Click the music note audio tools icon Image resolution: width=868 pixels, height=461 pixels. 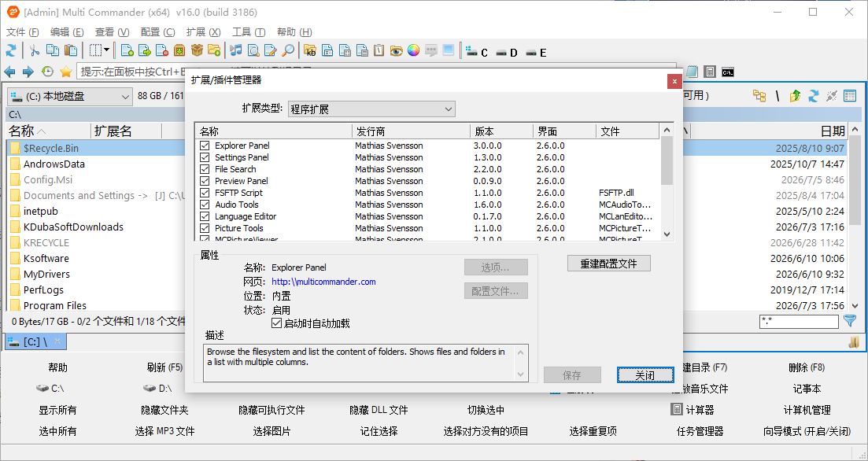tap(236, 51)
